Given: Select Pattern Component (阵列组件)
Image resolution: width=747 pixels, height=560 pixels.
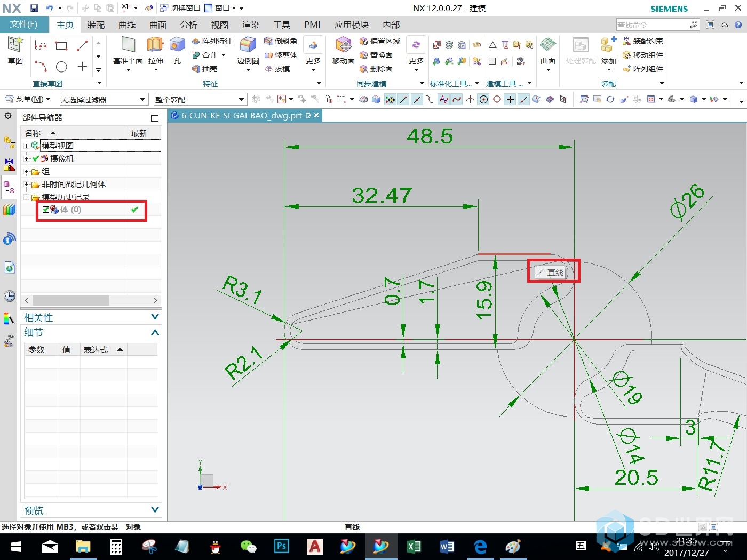Looking at the screenshot, I should pos(643,69).
